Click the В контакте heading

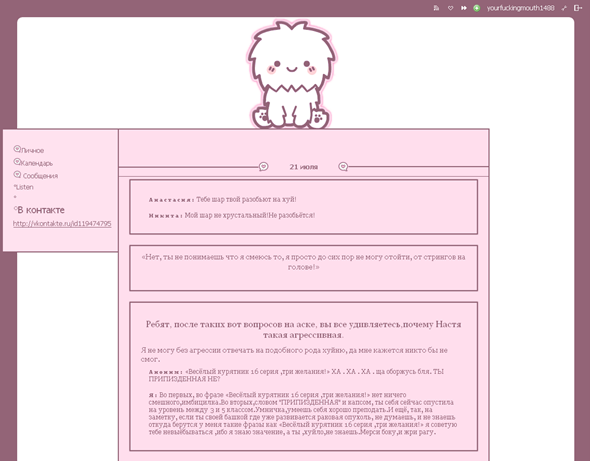click(41, 210)
